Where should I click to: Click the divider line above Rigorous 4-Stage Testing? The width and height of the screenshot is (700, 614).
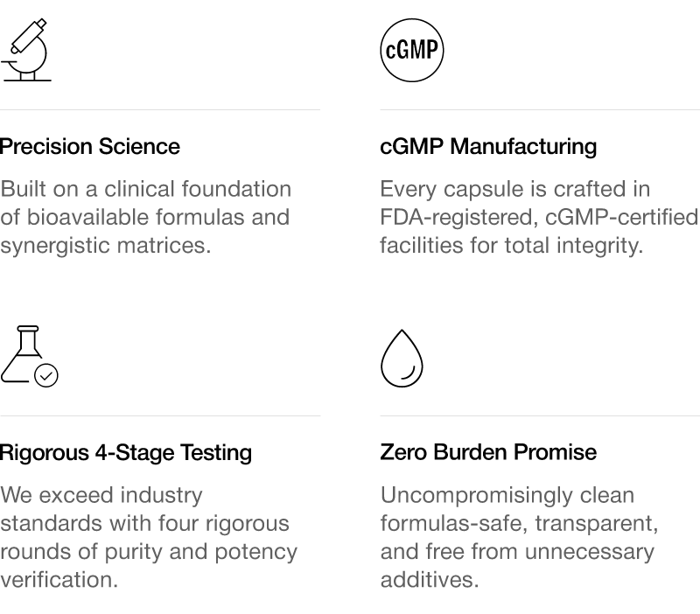click(160, 415)
